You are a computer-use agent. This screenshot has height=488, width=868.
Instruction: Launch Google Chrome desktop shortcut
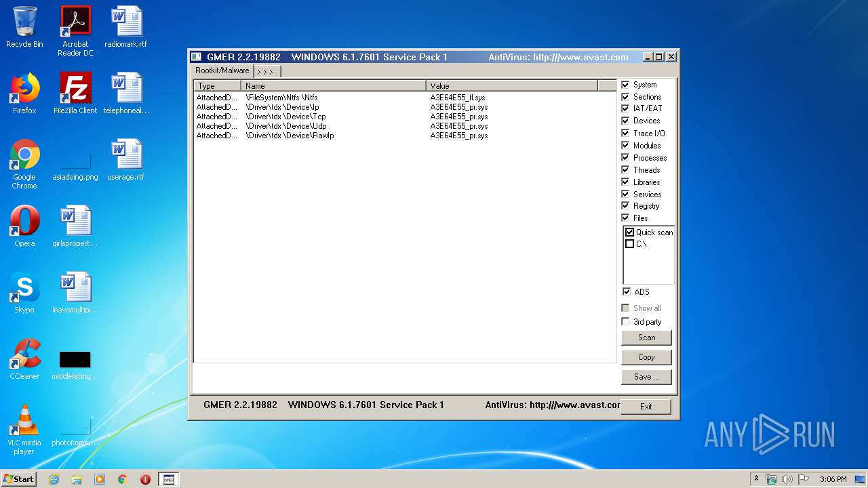tap(24, 164)
